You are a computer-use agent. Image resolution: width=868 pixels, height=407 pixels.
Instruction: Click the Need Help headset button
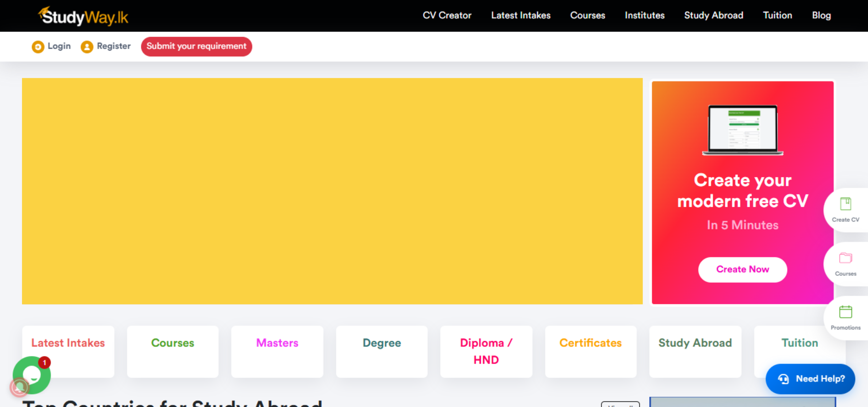click(x=810, y=379)
